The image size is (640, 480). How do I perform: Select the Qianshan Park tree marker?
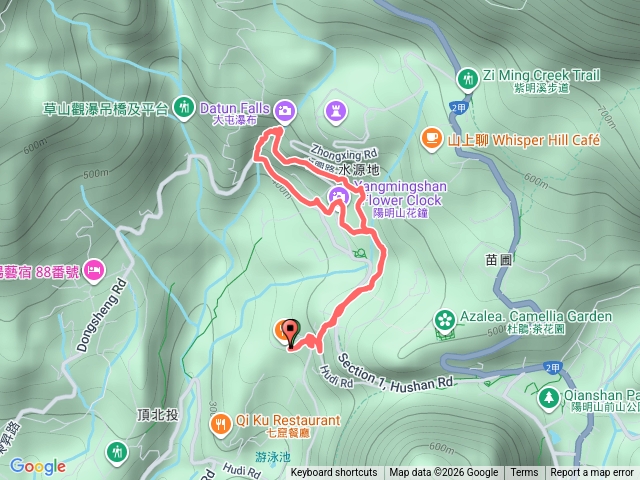[549, 398]
